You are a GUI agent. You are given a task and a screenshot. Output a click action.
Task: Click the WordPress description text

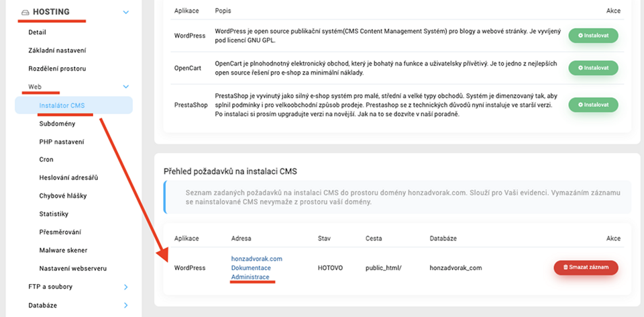coord(388,36)
